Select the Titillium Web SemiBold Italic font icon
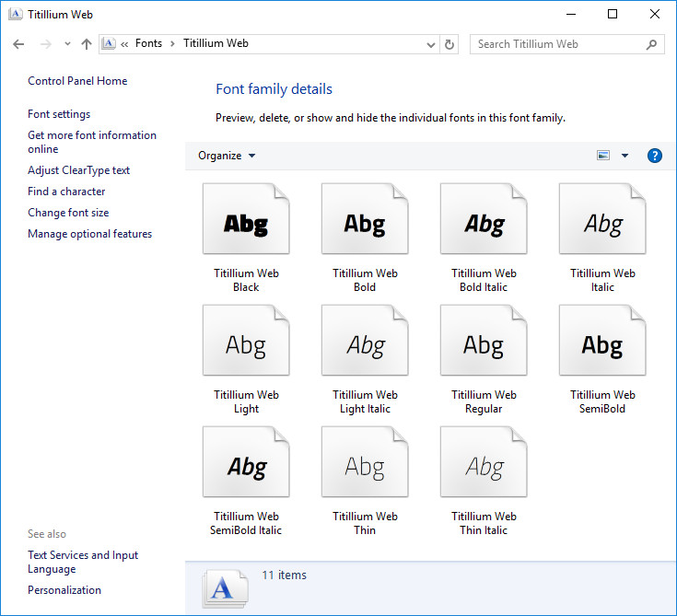 246,462
